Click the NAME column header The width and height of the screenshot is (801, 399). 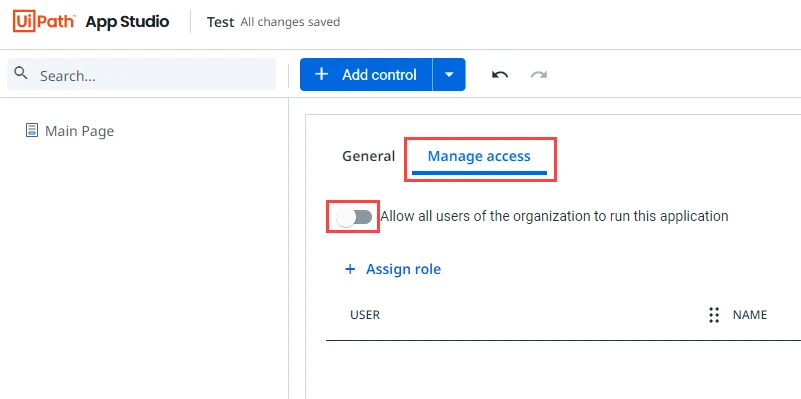(749, 315)
